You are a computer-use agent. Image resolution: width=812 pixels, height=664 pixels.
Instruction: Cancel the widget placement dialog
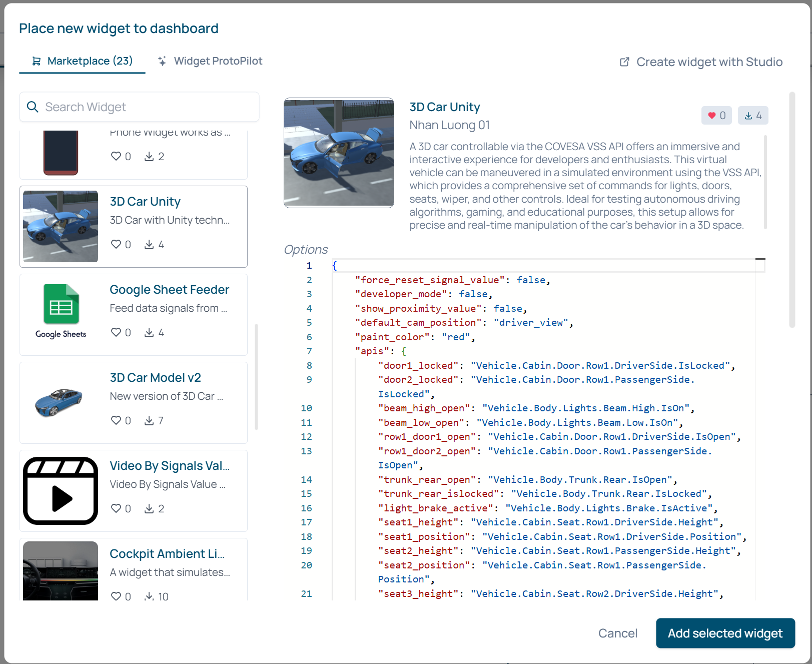(617, 633)
